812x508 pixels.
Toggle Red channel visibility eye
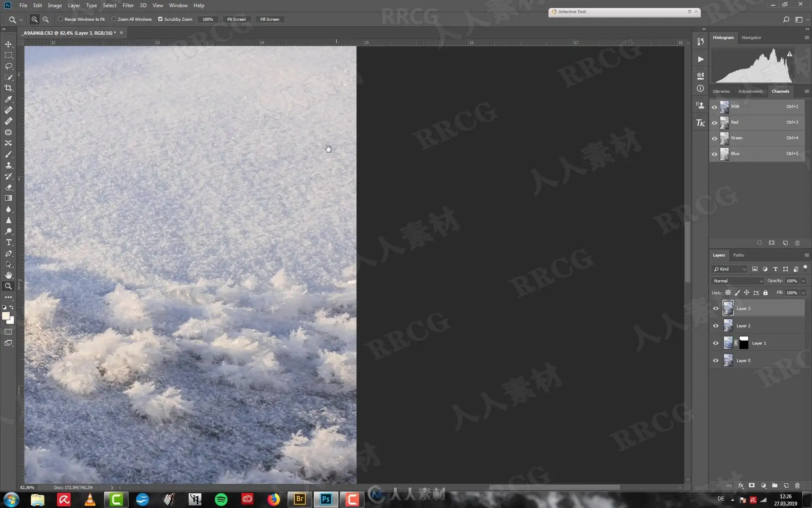pyautogui.click(x=714, y=123)
